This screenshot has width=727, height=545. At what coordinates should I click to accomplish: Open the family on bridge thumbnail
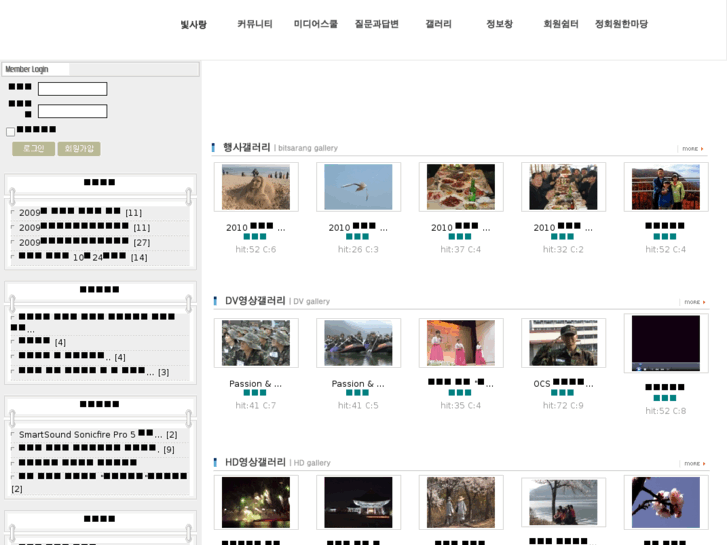[666, 187]
